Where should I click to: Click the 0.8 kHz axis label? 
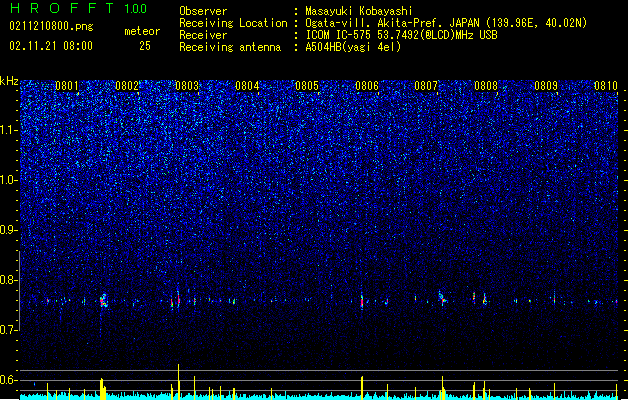(x=9, y=280)
